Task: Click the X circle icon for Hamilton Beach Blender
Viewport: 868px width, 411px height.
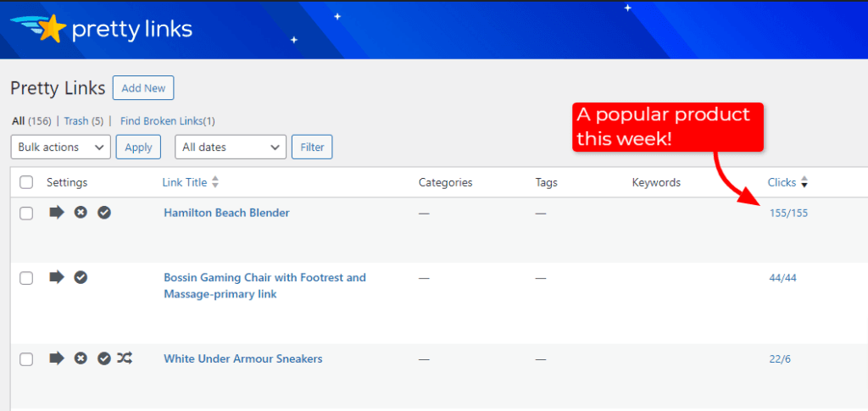Action: click(x=81, y=213)
